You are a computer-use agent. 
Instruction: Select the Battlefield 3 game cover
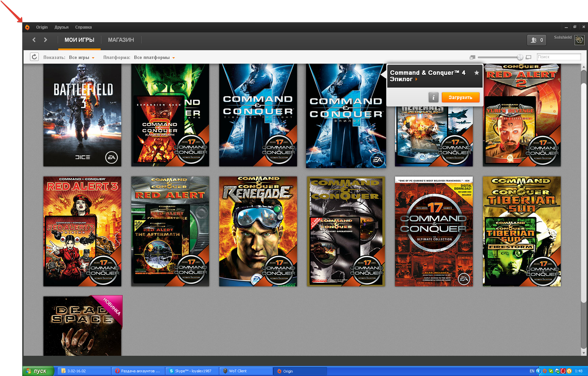coord(82,115)
